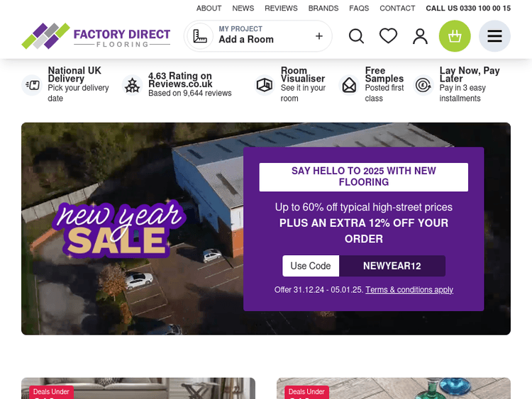Click the Terms & conditions apply link
This screenshot has height=399, width=532.
[409, 290]
